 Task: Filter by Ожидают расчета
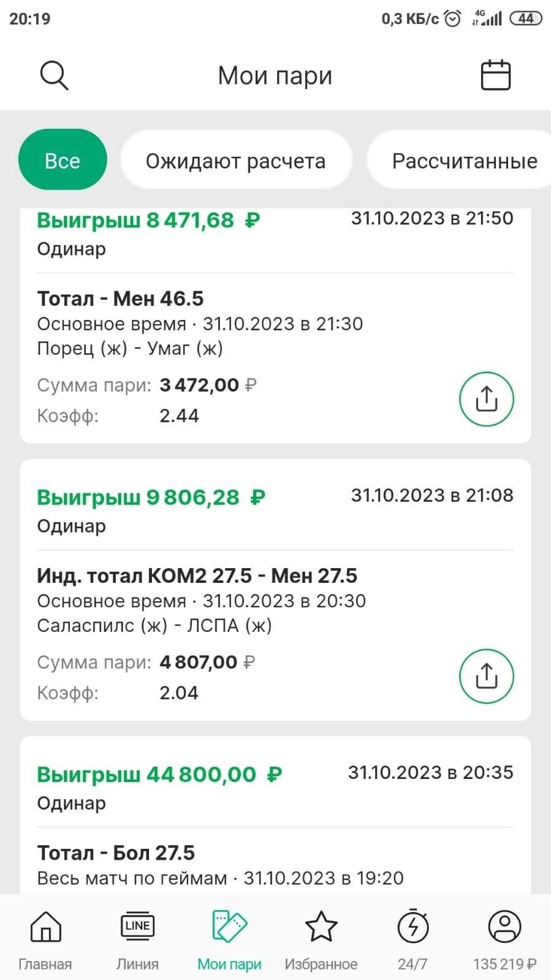pos(236,161)
